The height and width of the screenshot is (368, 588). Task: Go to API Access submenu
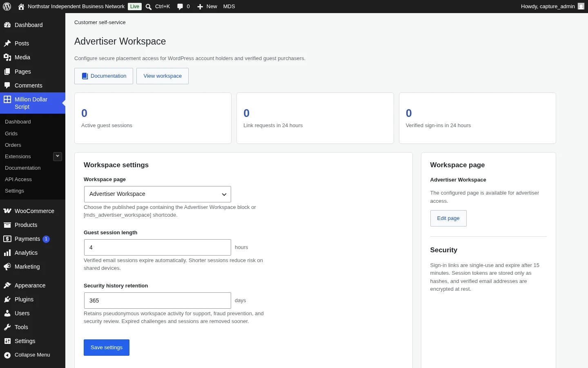click(x=18, y=180)
